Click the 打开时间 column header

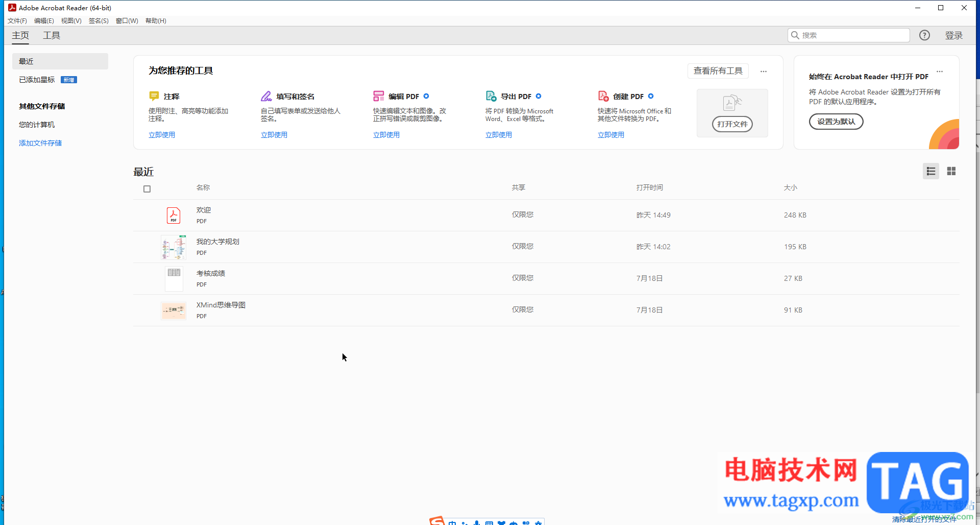coord(650,187)
